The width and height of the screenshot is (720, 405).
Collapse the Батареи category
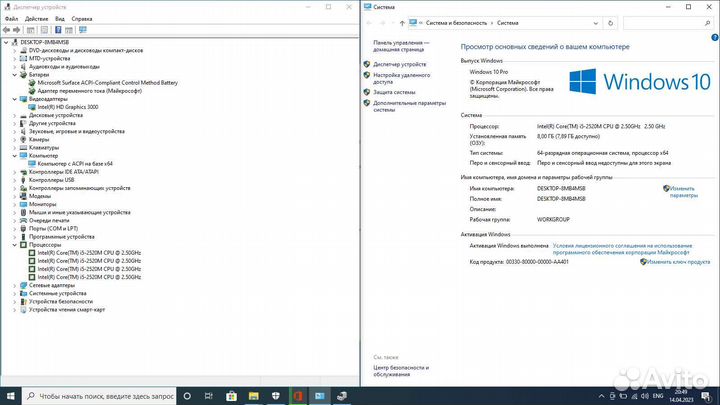click(15, 74)
